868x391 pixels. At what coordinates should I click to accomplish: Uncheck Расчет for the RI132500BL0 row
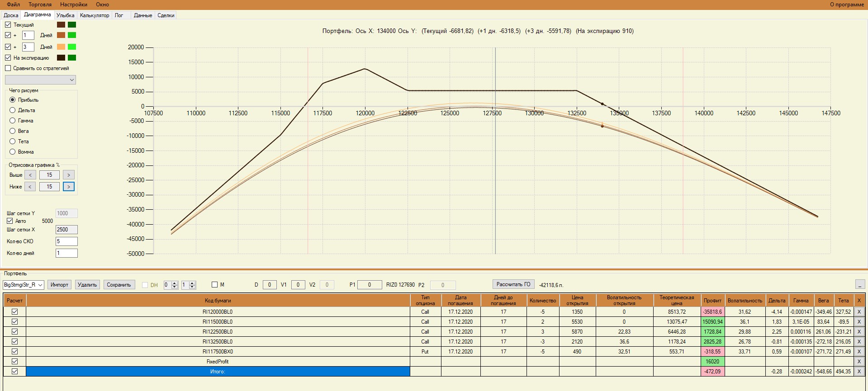click(x=15, y=342)
